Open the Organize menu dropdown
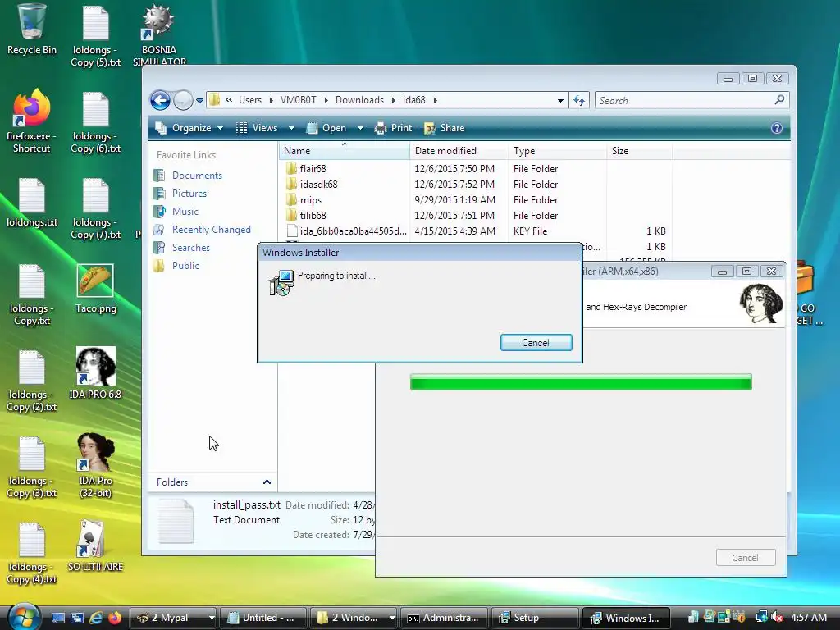This screenshot has width=840, height=630. (189, 128)
